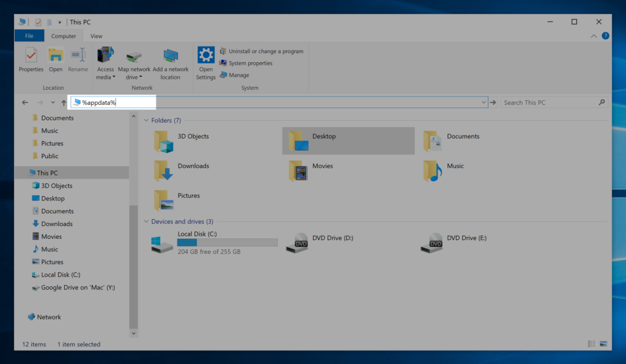Click the new folder icon in title bar

click(49, 23)
